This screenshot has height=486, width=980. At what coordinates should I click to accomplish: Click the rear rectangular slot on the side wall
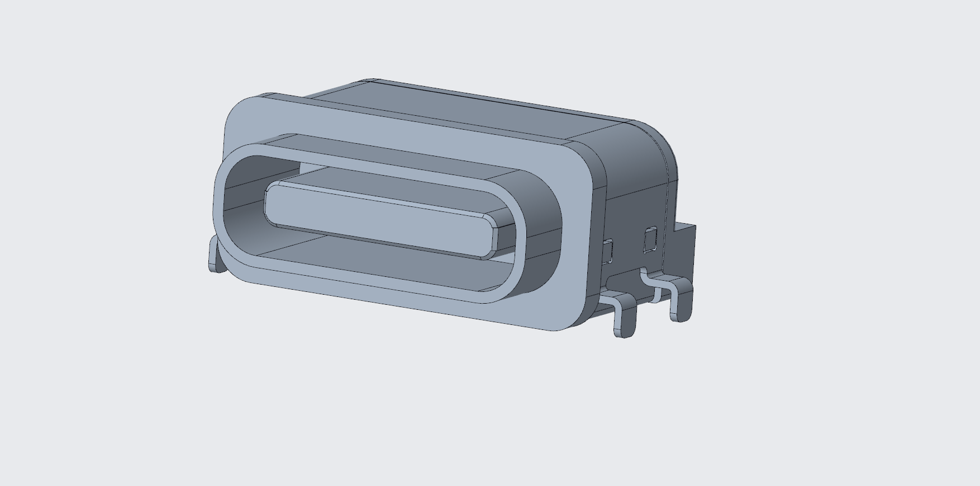click(650, 240)
